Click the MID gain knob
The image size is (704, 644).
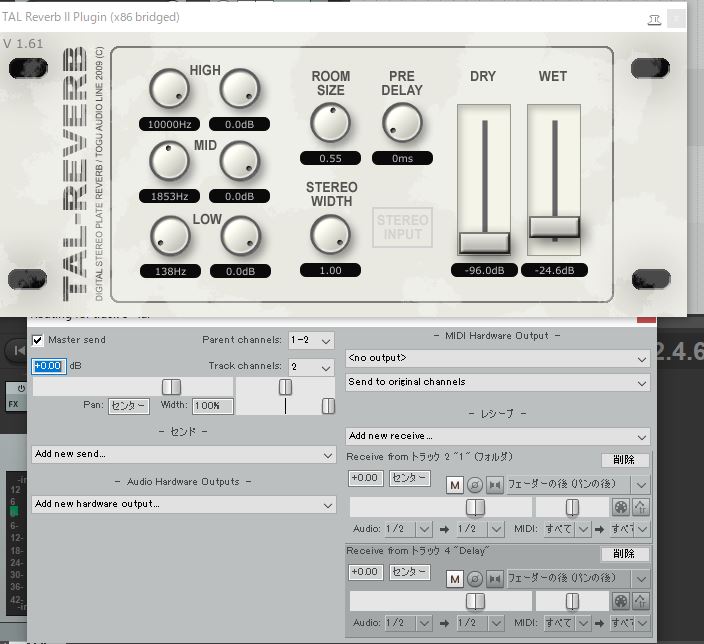coord(240,161)
